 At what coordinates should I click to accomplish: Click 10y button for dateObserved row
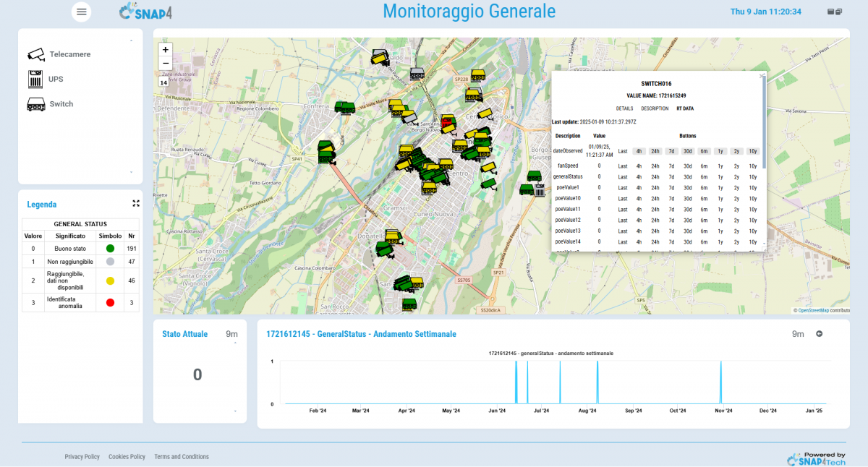point(753,151)
